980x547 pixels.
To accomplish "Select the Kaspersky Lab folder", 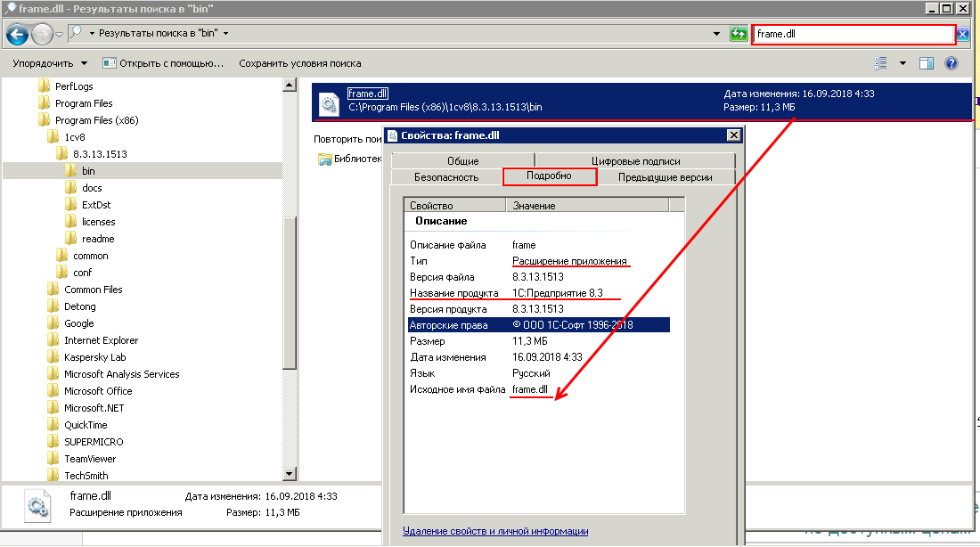I will click(95, 357).
